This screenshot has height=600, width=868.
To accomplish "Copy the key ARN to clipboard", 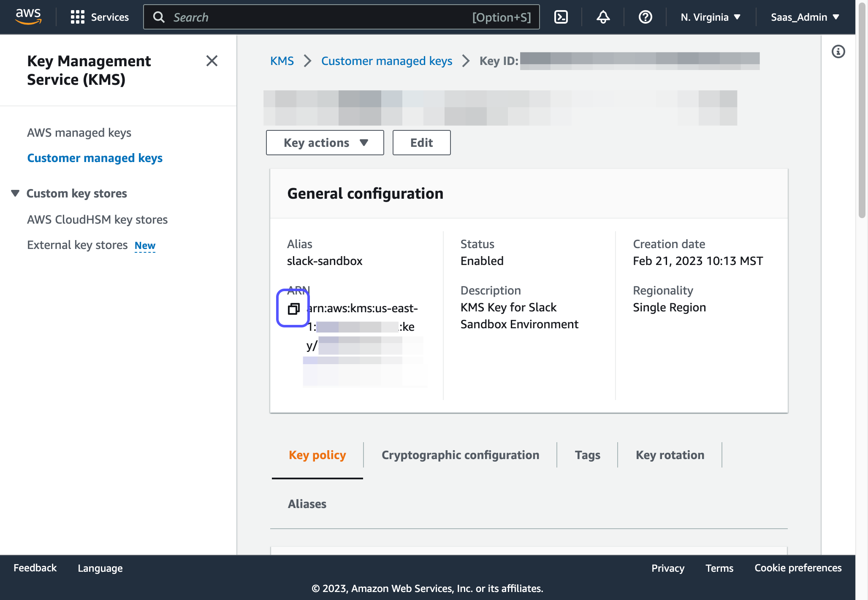I will (x=293, y=308).
